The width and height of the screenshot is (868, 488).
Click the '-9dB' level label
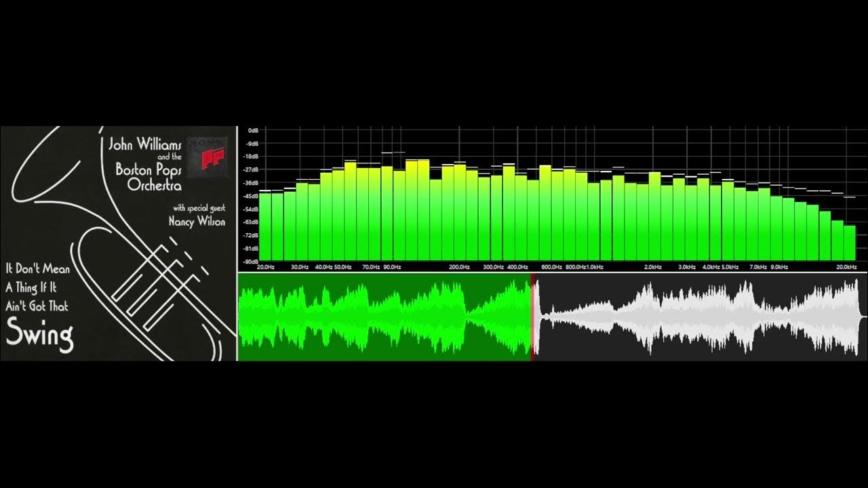[x=252, y=144]
